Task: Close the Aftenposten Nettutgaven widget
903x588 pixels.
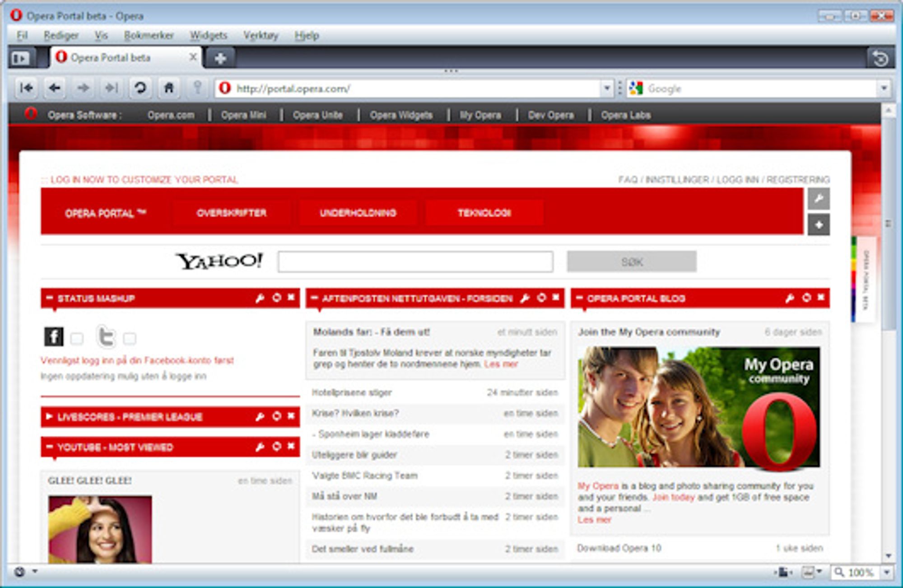Action: coord(556,297)
